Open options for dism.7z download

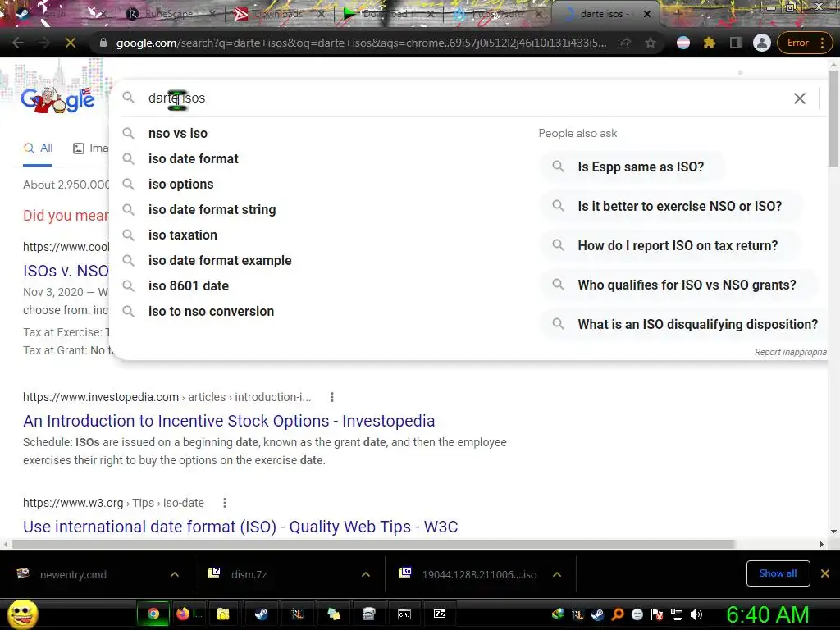[x=366, y=574]
